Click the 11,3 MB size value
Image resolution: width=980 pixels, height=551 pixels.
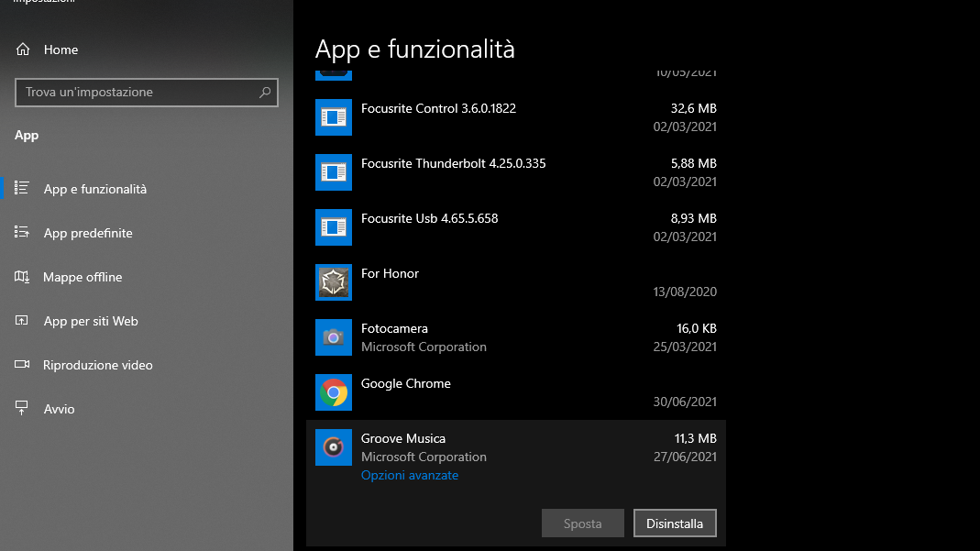coord(696,438)
